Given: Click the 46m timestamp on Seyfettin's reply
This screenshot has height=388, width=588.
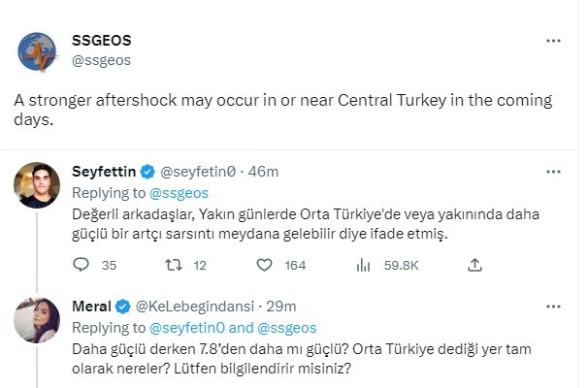Looking at the screenshot, I should (x=265, y=172).
